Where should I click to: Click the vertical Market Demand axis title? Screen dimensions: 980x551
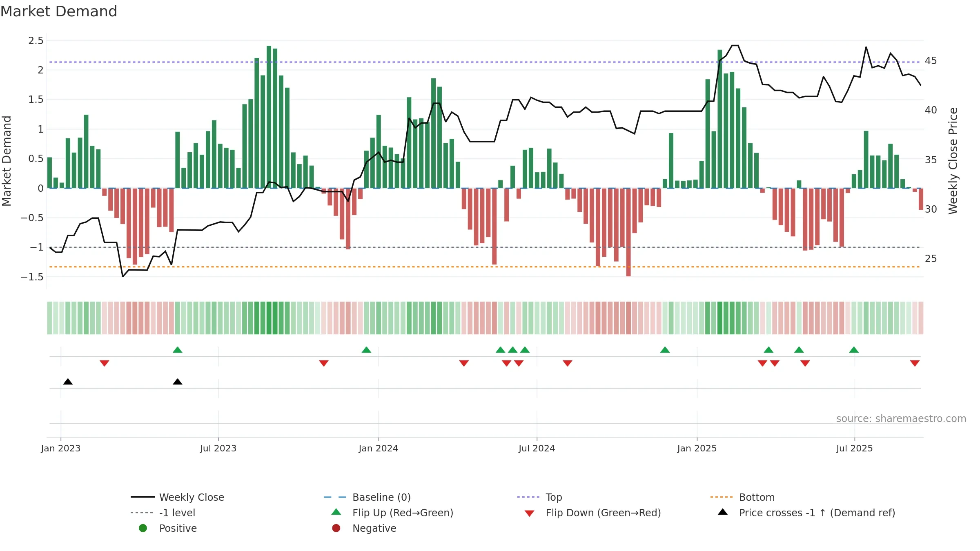(7, 161)
